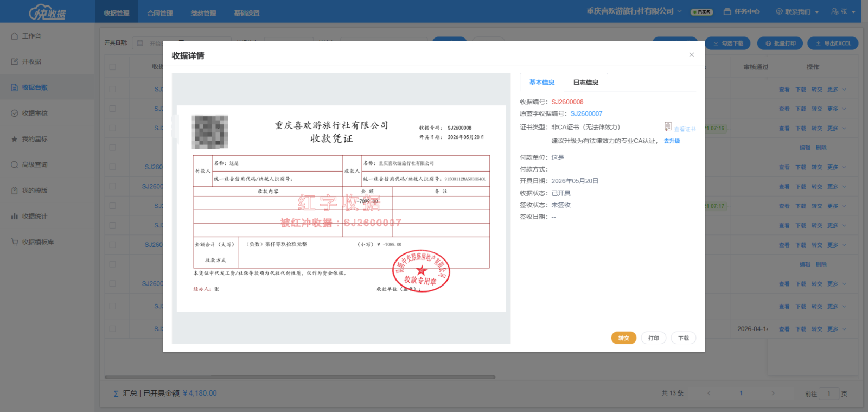
Task: Expand the 重庆喜欢游旅行社有限公司 company dropdown
Action: pos(634,11)
